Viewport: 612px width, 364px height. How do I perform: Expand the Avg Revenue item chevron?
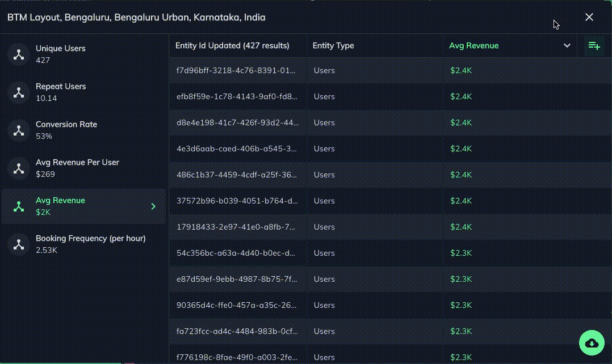(153, 206)
